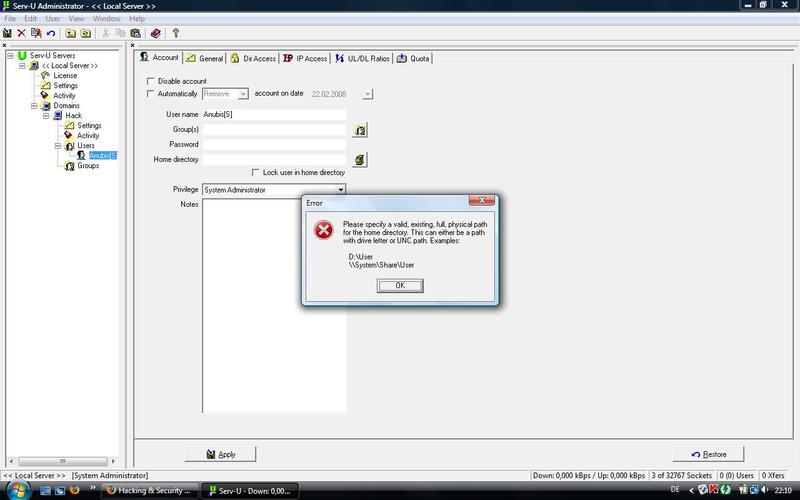Click the tree panel horizontal scrollbar thumb

click(x=63, y=461)
